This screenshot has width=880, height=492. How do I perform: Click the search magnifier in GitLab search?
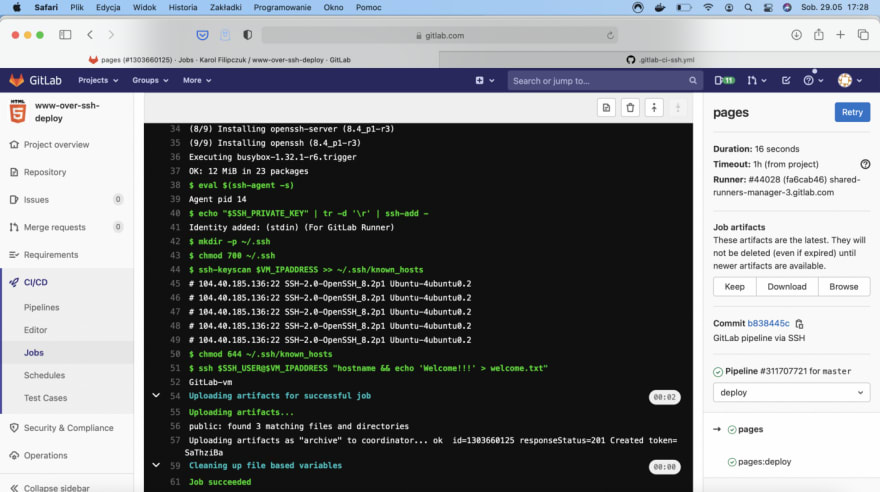tap(693, 81)
